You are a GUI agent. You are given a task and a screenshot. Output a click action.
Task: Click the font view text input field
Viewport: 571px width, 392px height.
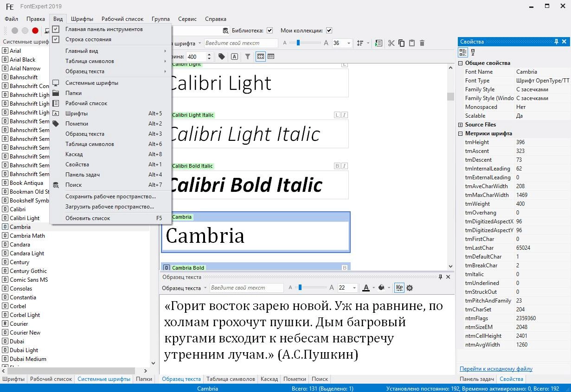click(241, 43)
